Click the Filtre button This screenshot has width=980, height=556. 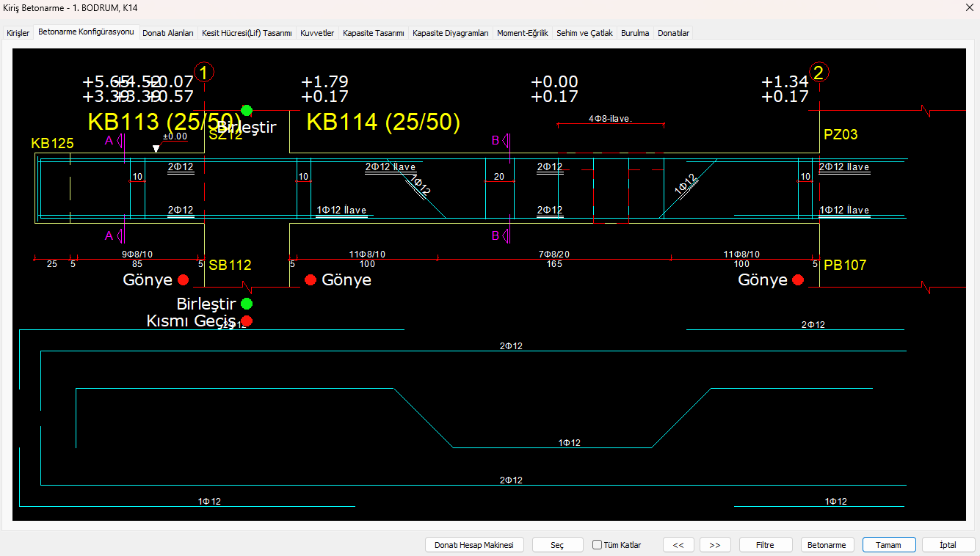(x=766, y=545)
